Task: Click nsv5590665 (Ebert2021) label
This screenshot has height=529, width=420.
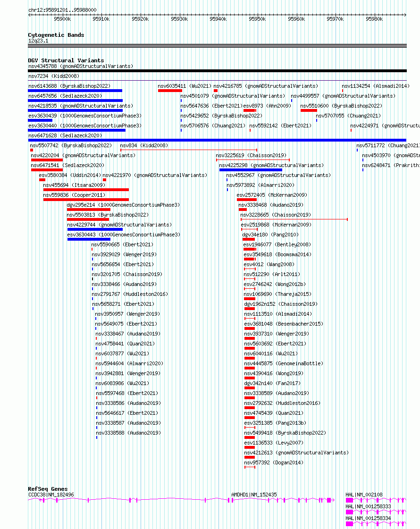Action: [x=122, y=244]
